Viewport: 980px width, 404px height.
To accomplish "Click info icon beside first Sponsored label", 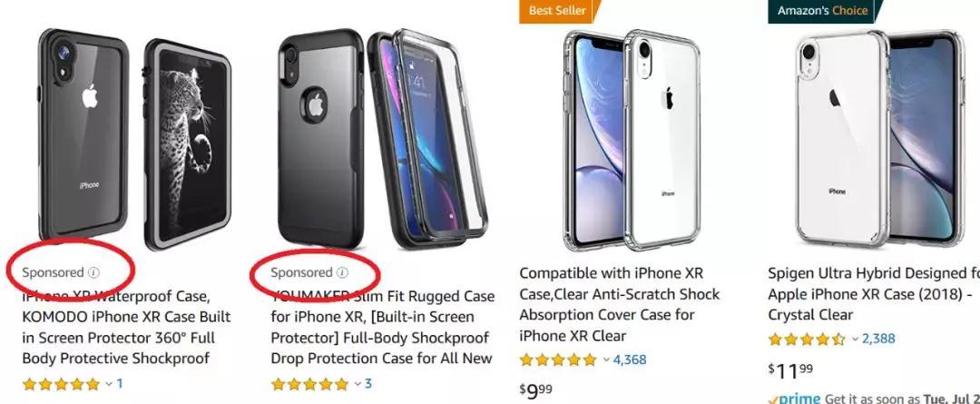I will pyautogui.click(x=93, y=272).
